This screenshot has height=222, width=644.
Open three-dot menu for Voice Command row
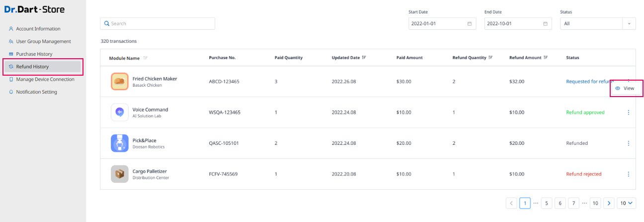tap(628, 112)
